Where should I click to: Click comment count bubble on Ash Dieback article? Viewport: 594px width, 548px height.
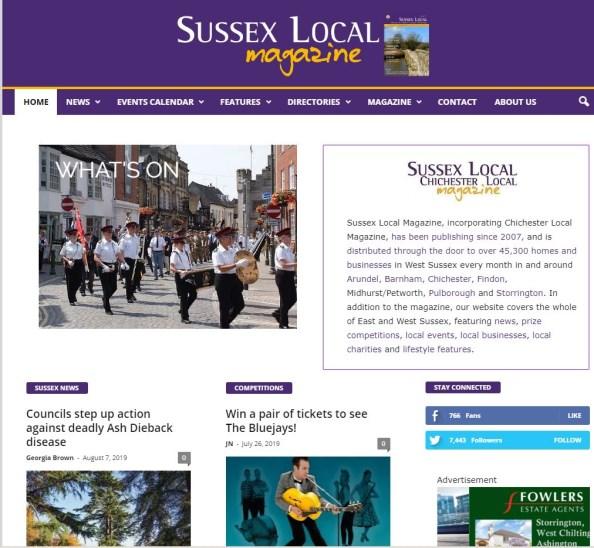(184, 458)
